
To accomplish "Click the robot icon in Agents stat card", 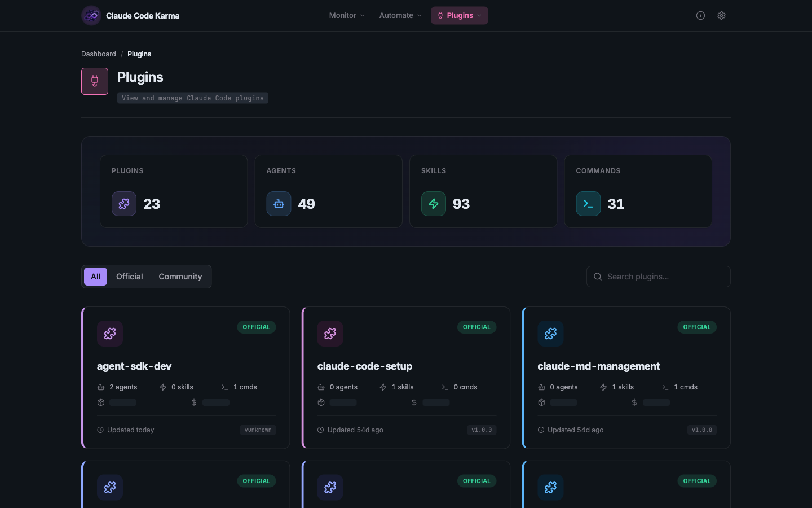I will [x=279, y=204].
